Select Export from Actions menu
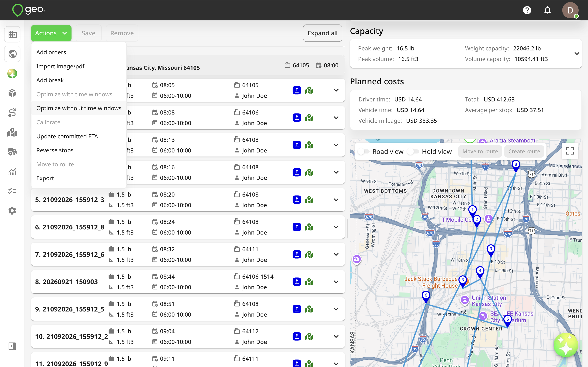The image size is (588, 367). click(79, 178)
